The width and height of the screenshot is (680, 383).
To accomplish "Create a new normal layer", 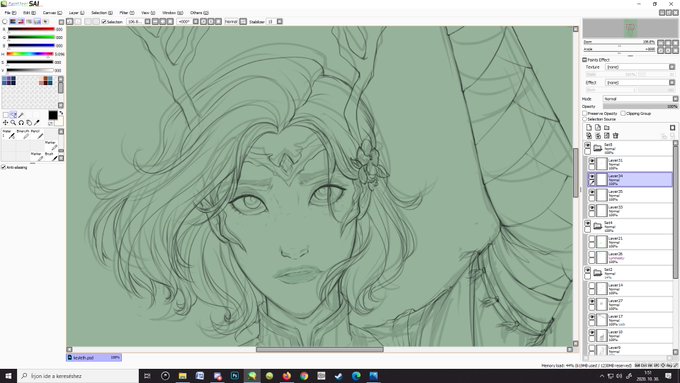I will pyautogui.click(x=589, y=128).
